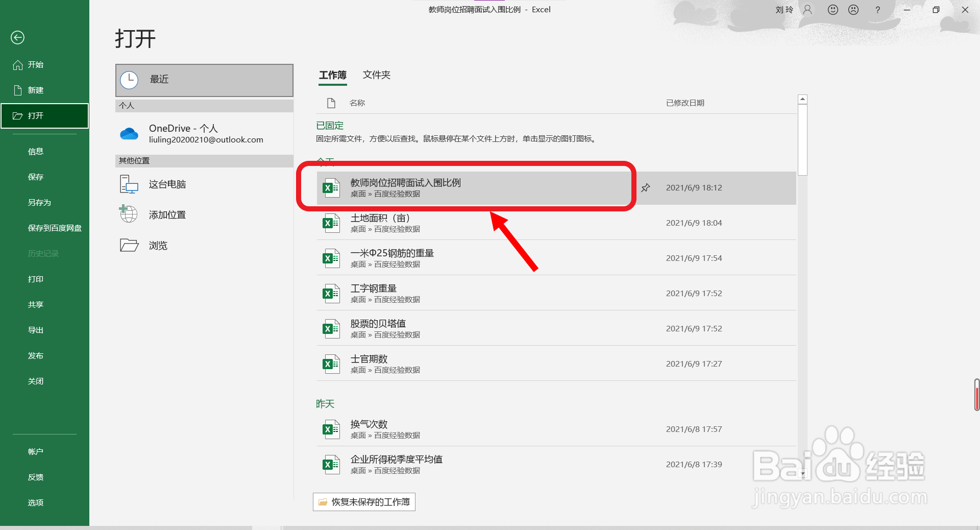The width and height of the screenshot is (980, 530).
Task: Click 恢复未保存的工作簿 button
Action: pyautogui.click(x=364, y=502)
